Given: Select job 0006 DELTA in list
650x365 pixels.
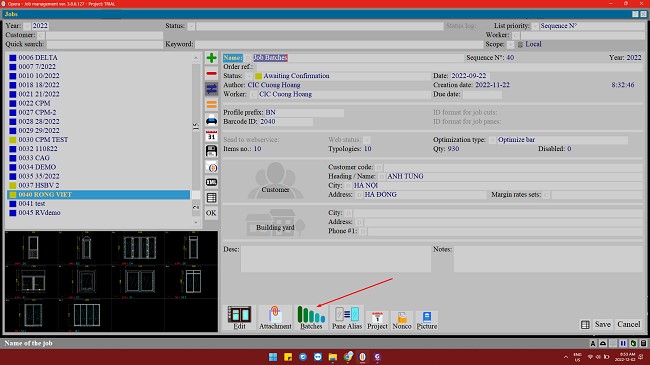Looking at the screenshot, I should tap(99, 58).
